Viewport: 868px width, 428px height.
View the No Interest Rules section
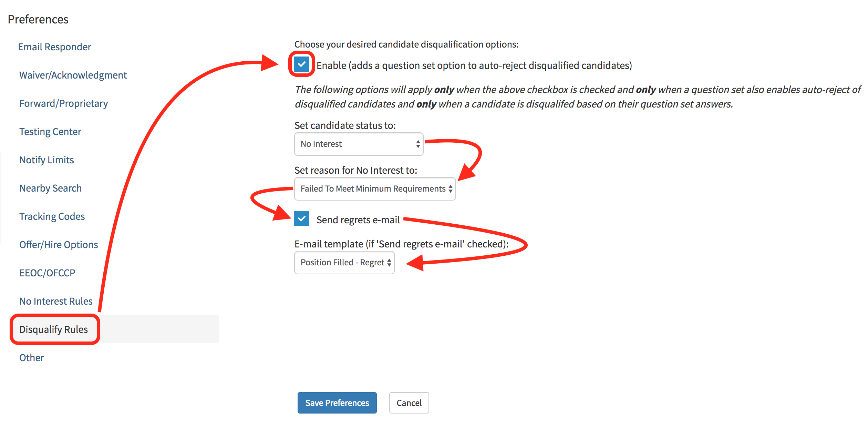point(55,301)
